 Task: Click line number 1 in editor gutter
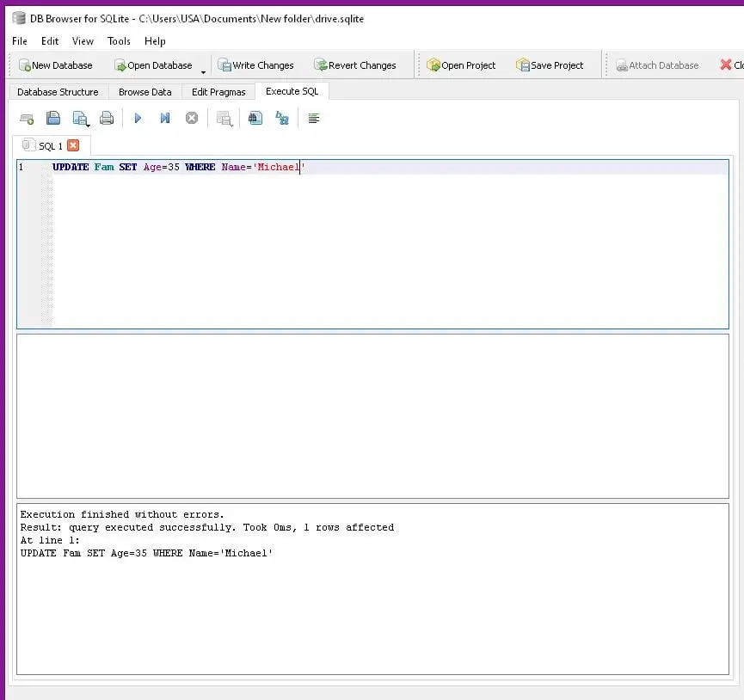point(21,167)
